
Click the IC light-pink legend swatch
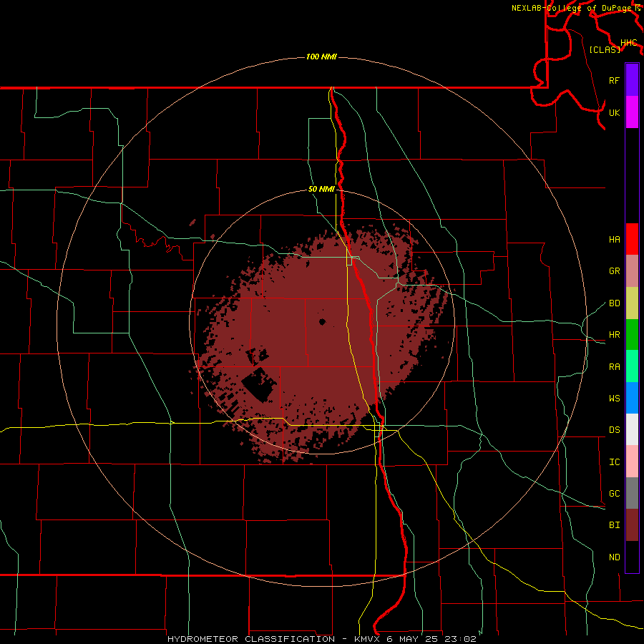pyautogui.click(x=632, y=462)
